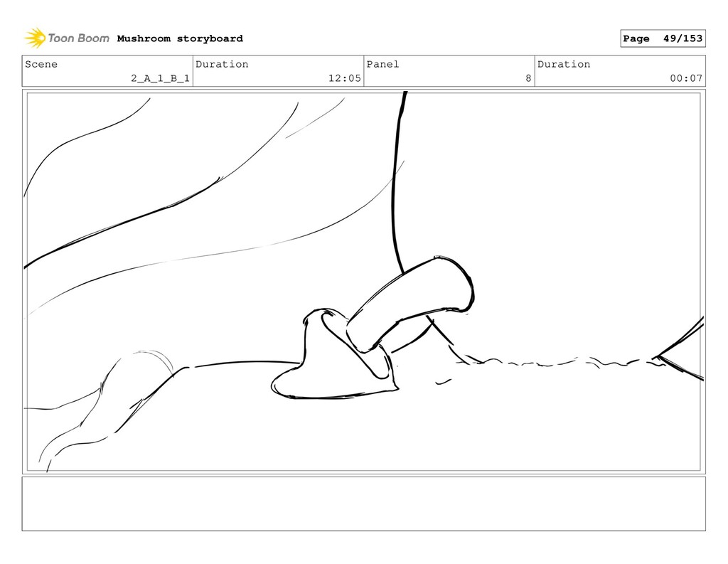728x564 pixels.
Task: Click the Panel label
Action: (382, 64)
